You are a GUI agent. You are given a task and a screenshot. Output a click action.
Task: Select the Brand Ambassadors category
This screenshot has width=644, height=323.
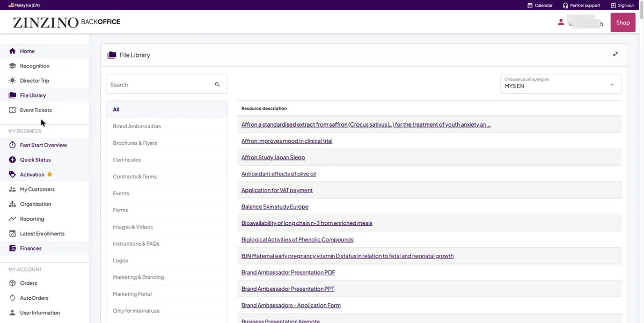tap(166, 126)
